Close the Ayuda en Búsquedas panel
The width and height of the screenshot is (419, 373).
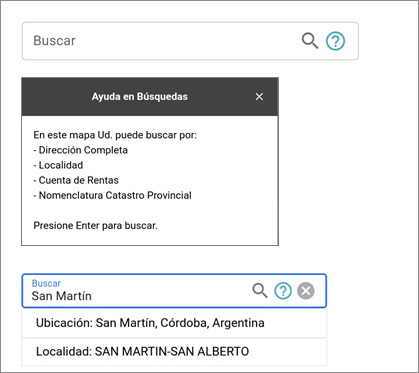(x=259, y=97)
